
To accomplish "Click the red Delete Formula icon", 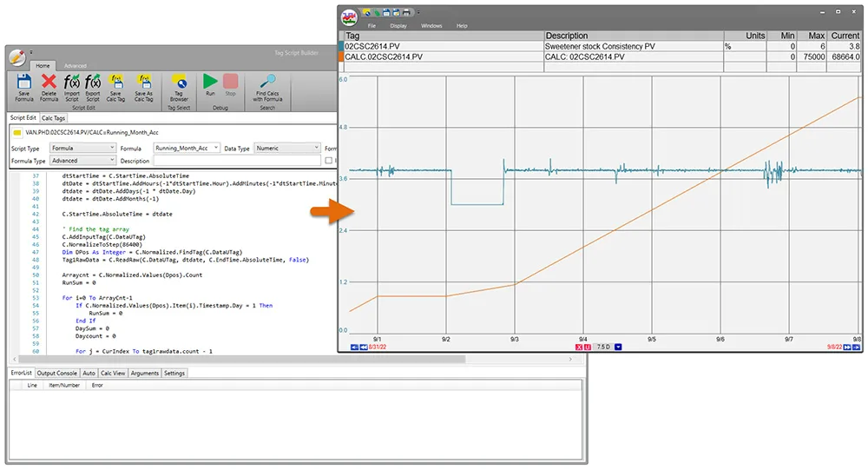I will click(49, 85).
